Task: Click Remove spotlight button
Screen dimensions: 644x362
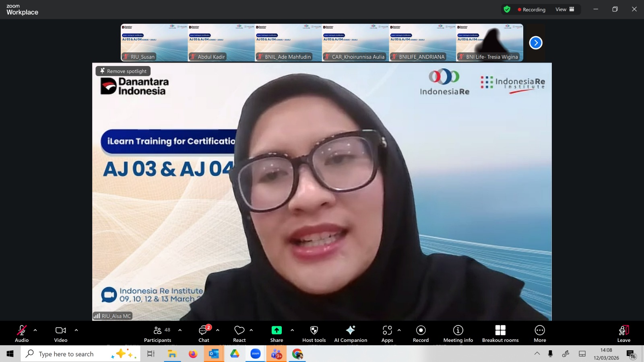Action: tap(123, 71)
